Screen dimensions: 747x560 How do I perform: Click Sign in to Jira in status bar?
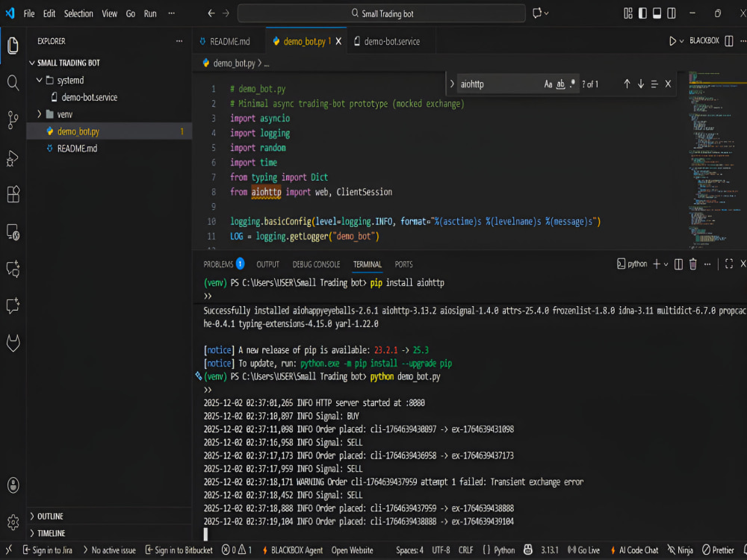click(x=48, y=550)
